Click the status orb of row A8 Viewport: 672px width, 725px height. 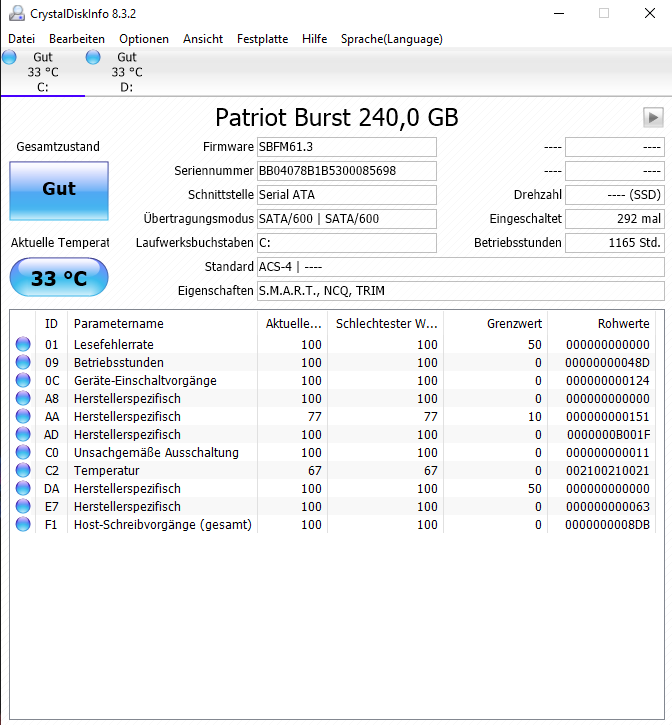coord(23,398)
